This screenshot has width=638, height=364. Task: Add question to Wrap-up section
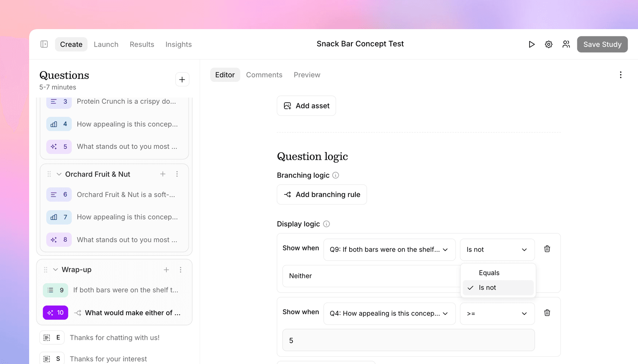point(166,270)
